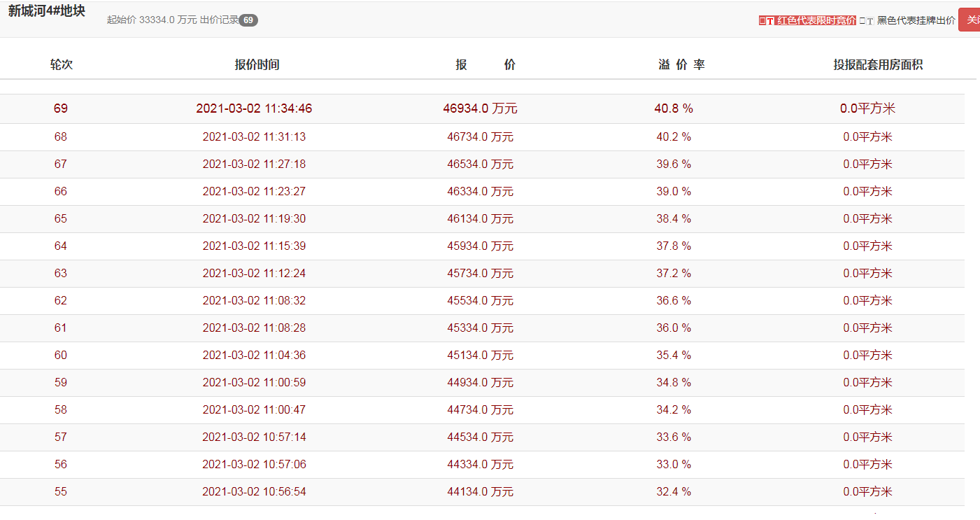Click the 46934.0 万元 top bid price
Image resolution: width=980 pixels, height=520 pixels.
[480, 108]
